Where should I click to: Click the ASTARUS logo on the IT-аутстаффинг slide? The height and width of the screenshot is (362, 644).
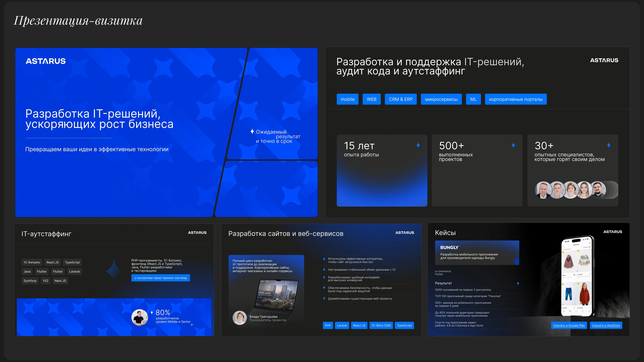(197, 233)
